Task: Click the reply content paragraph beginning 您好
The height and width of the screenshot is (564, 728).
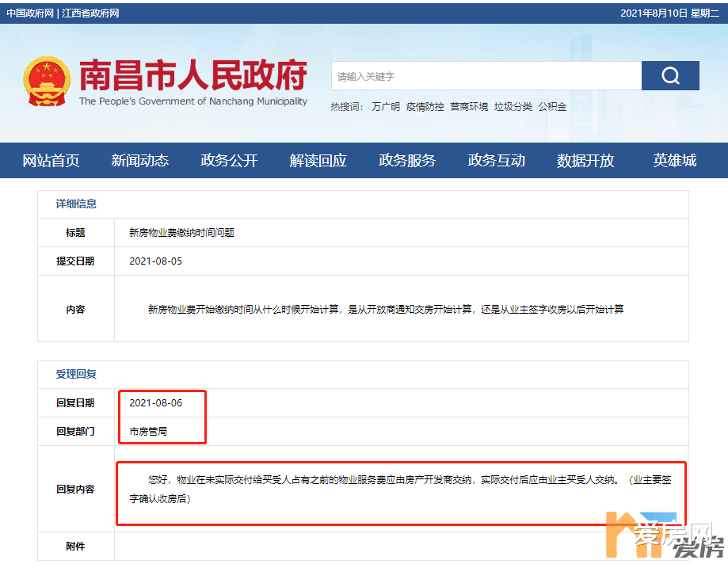Action: [x=401, y=490]
